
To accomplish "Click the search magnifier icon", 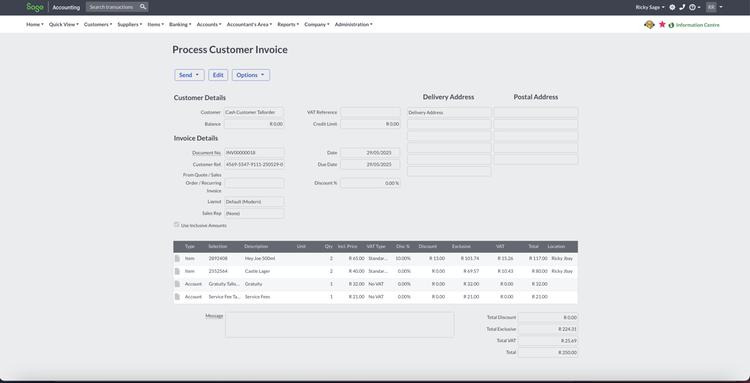I will (x=143, y=7).
